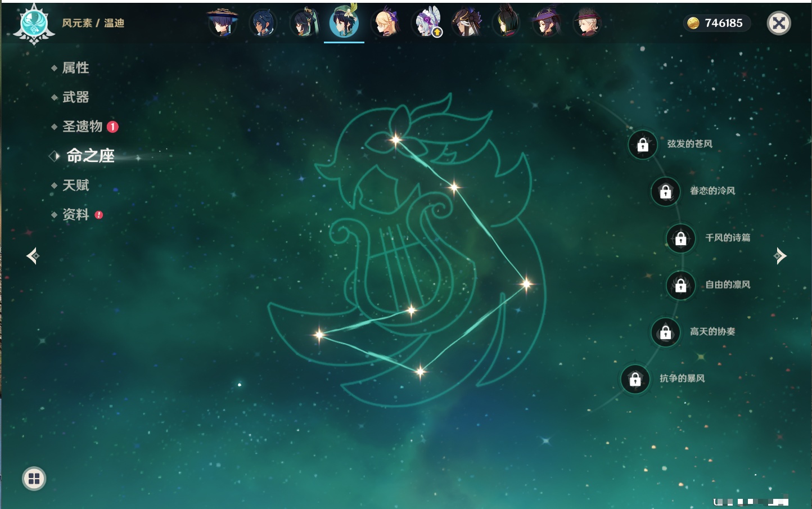Click the constellation star on the hat flower
Viewport: 812px width, 509px height.
396,139
